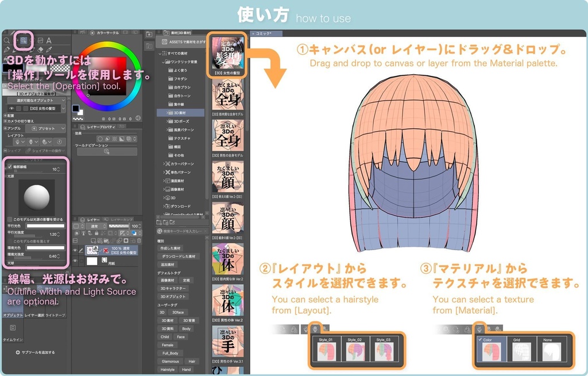This screenshot has width=588, height=376.
Task: Open the blend mode 通常 dropdown
Action: tap(96, 226)
